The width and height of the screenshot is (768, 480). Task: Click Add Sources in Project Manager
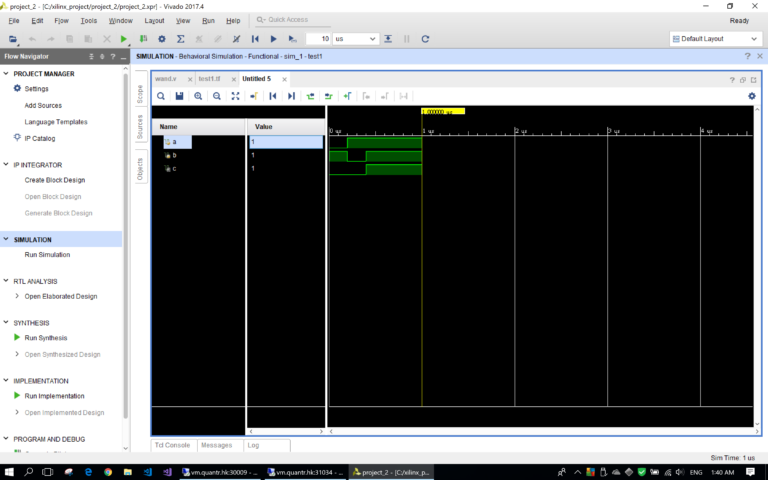pos(43,105)
